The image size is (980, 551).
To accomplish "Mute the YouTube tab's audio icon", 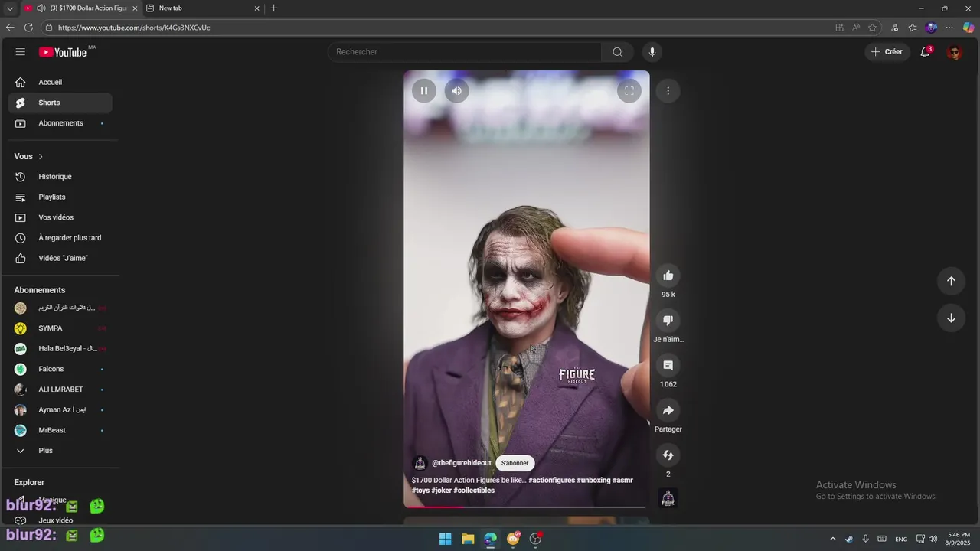I will pos(41,8).
